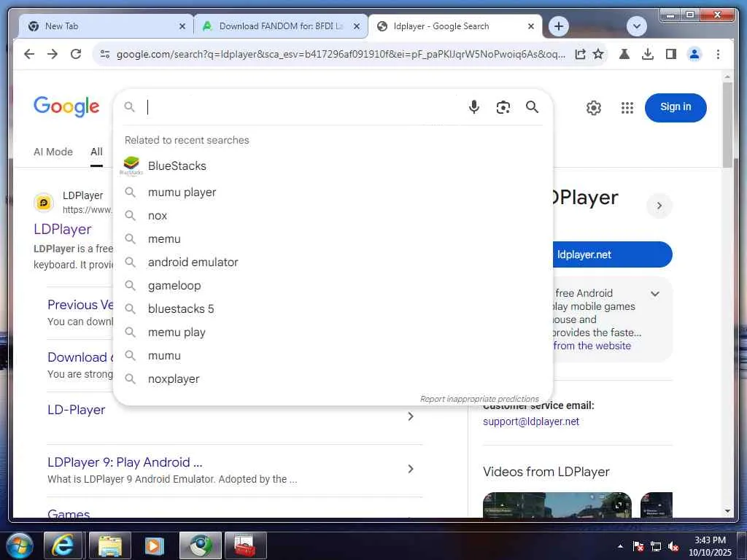Close the New Tab tab
The width and height of the screenshot is (747, 560).
click(x=182, y=26)
